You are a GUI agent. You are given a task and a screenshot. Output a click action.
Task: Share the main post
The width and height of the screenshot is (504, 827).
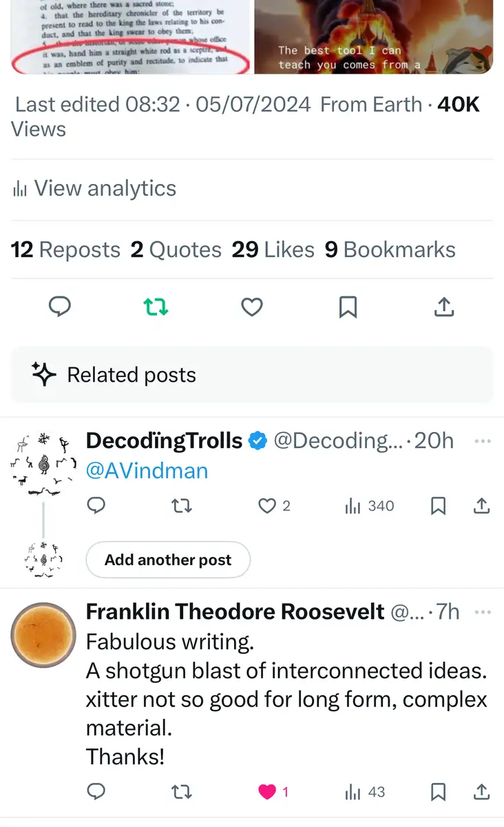445,307
